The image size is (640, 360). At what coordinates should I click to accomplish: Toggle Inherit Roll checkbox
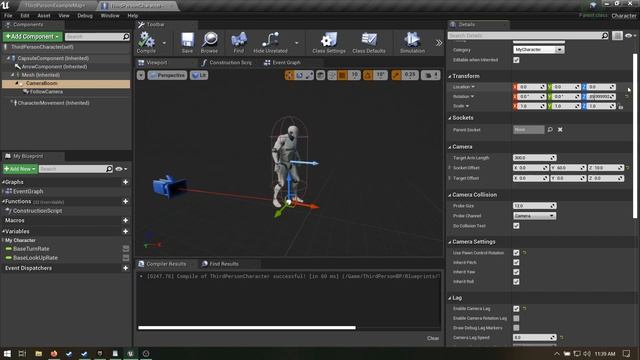pyautogui.click(x=516, y=282)
